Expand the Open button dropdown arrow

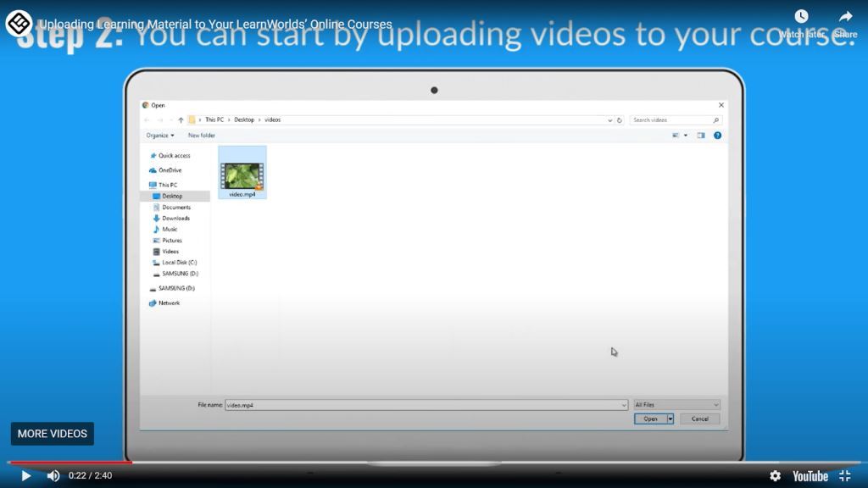(670, 419)
